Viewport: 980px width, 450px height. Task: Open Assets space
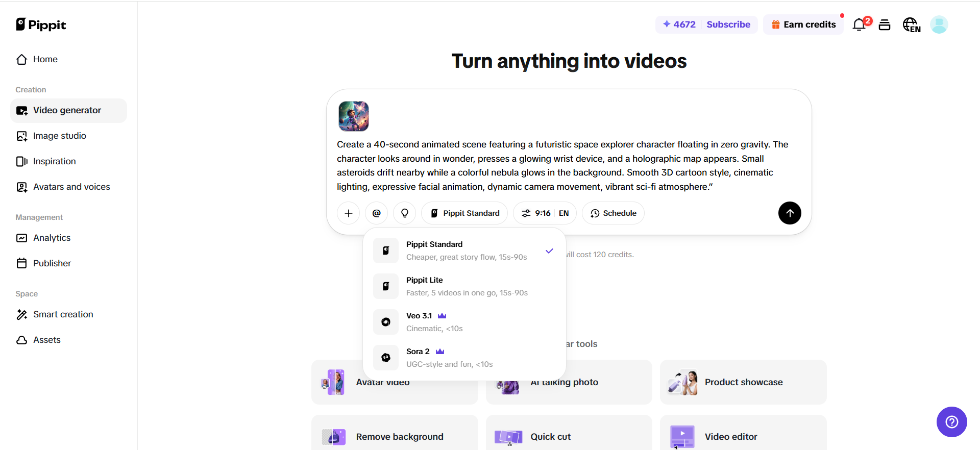(x=68, y=340)
